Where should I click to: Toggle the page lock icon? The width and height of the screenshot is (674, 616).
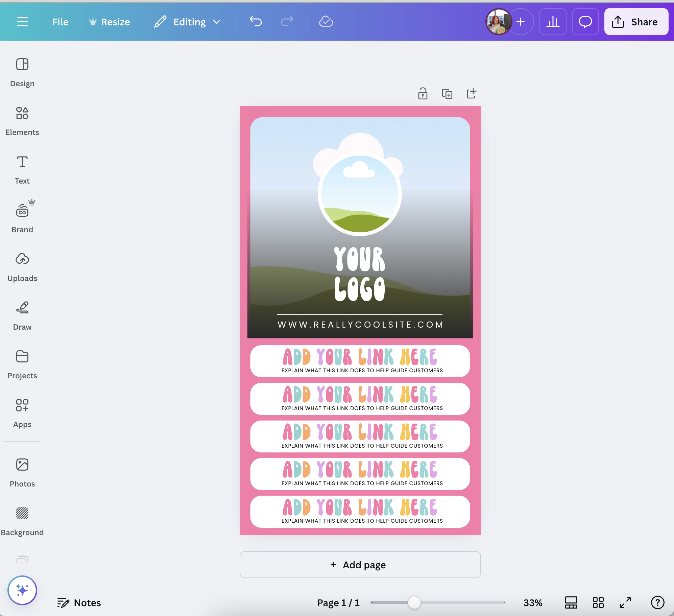[423, 94]
